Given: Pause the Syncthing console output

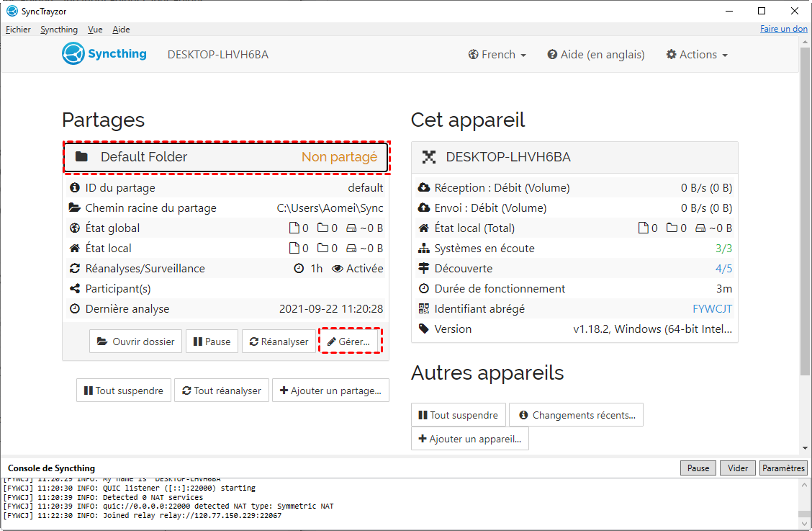Looking at the screenshot, I should 698,468.
